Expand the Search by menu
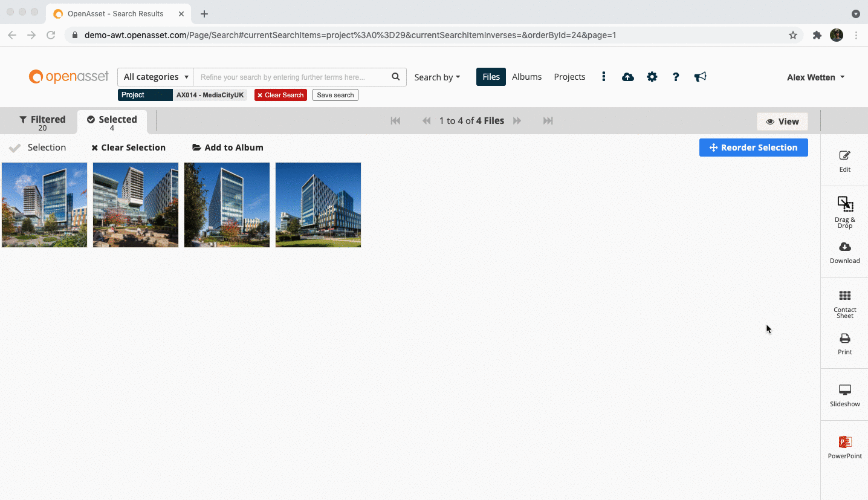 coord(437,77)
